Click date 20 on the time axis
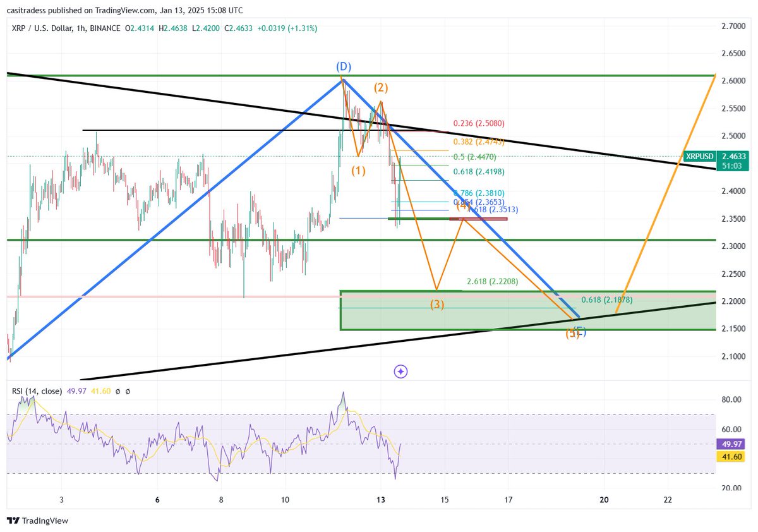The image size is (758, 532). tap(604, 500)
